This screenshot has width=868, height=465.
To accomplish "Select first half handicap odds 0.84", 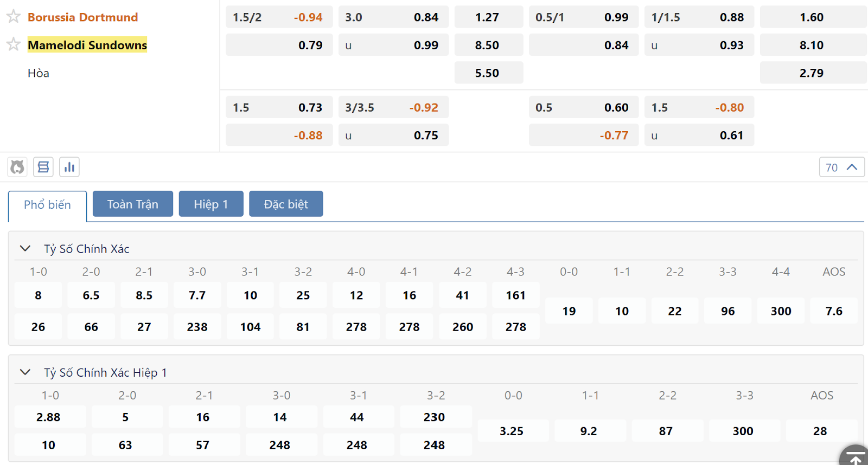I will [x=584, y=45].
